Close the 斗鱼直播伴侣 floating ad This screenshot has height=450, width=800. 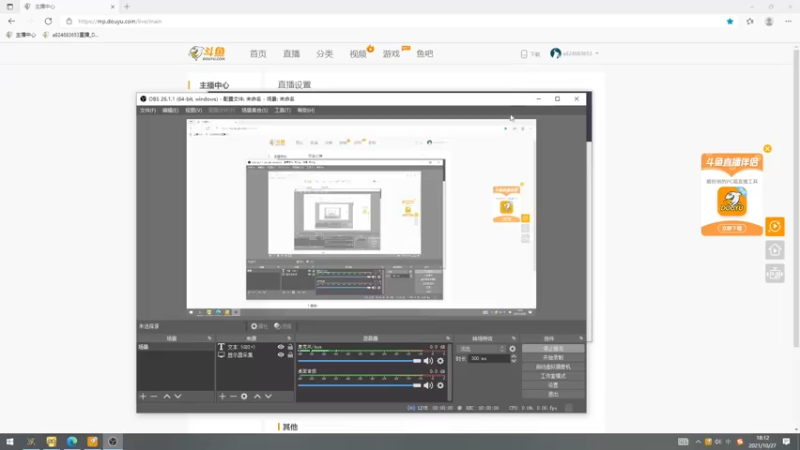767,149
